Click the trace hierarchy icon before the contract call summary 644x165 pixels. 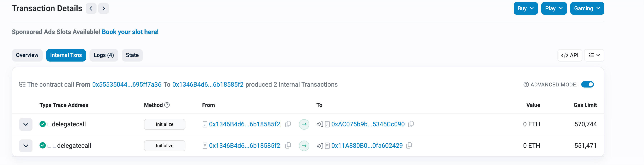pyautogui.click(x=22, y=84)
